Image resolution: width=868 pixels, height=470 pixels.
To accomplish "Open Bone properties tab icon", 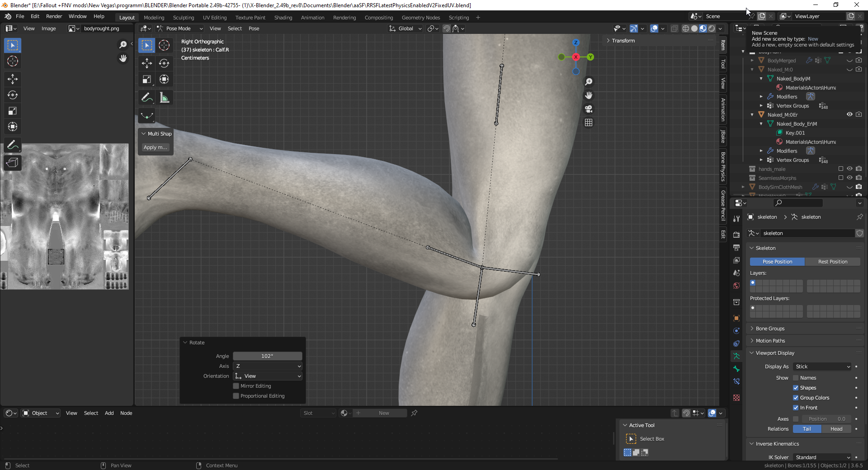I will pyautogui.click(x=736, y=369).
